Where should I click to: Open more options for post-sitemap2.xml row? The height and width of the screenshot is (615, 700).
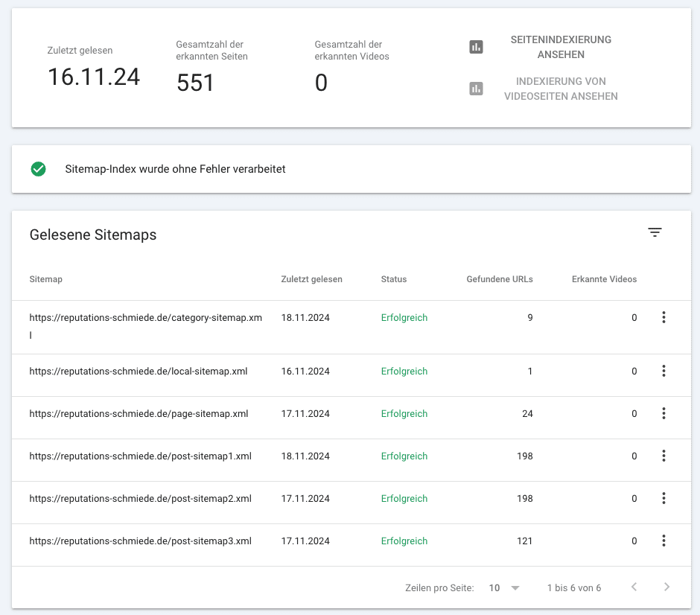(664, 498)
